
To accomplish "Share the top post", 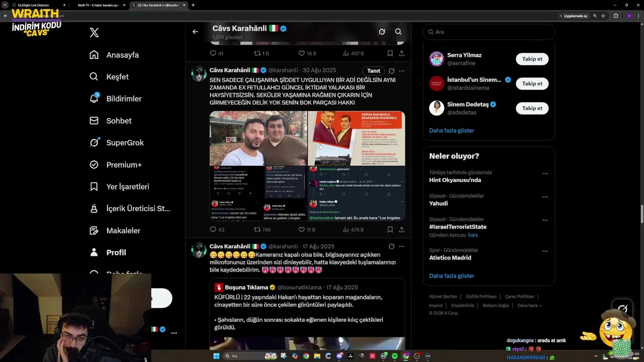I will point(401,53).
